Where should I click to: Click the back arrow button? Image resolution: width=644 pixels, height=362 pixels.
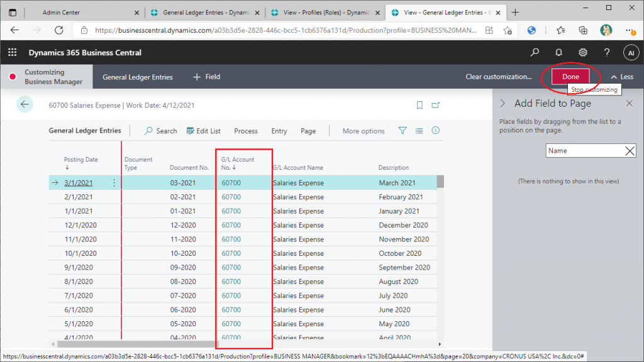tap(25, 105)
